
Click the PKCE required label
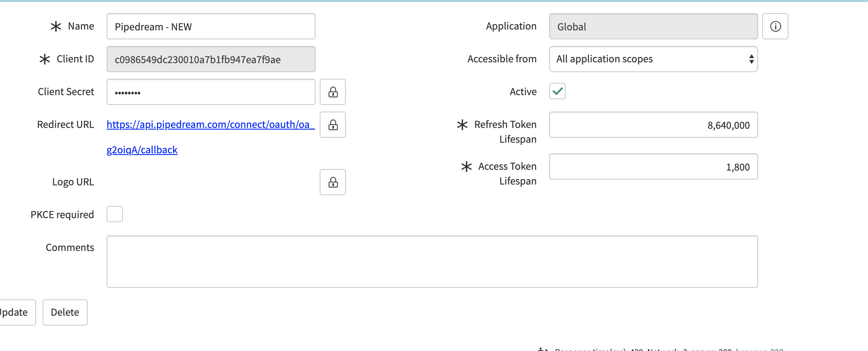(x=62, y=215)
